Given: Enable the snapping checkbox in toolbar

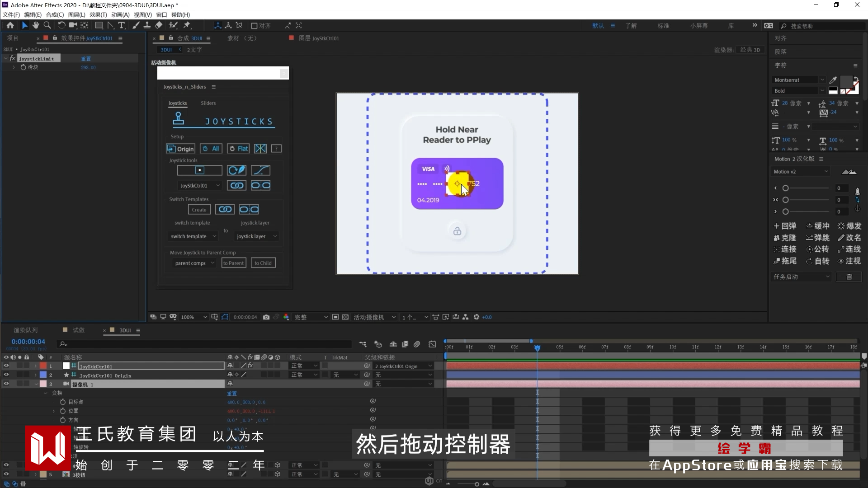Looking at the screenshot, I should 255,26.
